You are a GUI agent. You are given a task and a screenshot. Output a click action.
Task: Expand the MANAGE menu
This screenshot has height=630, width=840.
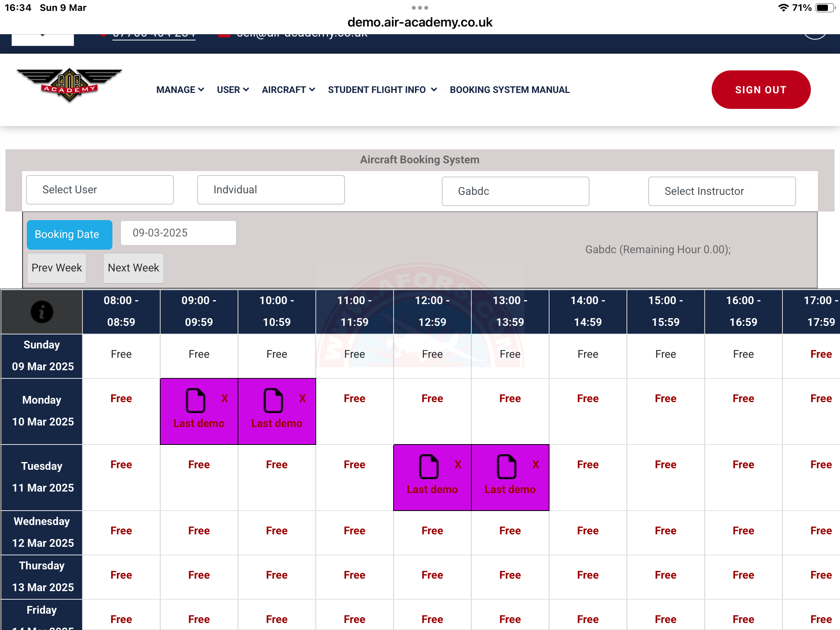click(180, 90)
